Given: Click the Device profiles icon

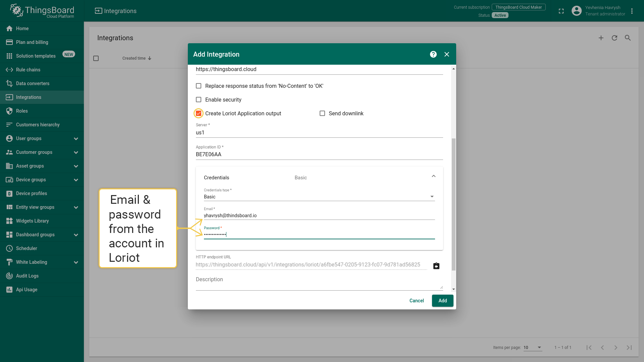Looking at the screenshot, I should tap(9, 193).
